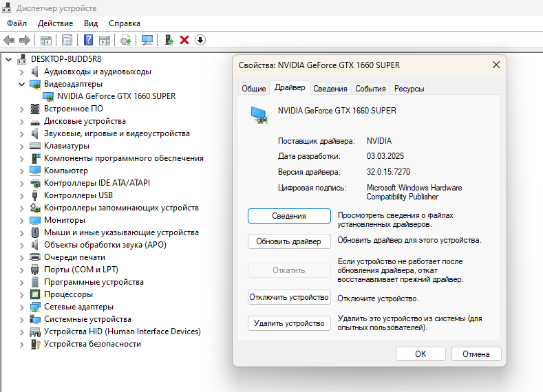Screen dimensions: 543x392
Task: Close the GTX 1660 SUPER properties dialog
Action: pos(496,65)
